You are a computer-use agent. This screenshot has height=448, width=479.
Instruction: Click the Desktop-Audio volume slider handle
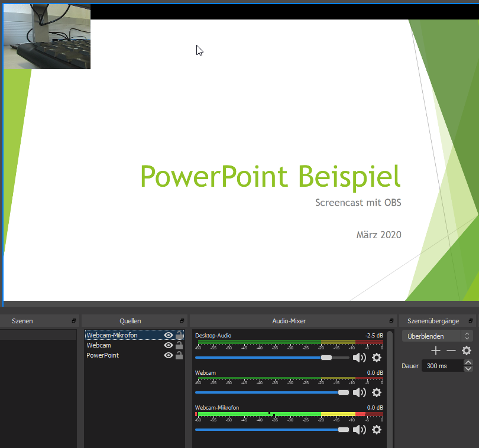coord(326,358)
